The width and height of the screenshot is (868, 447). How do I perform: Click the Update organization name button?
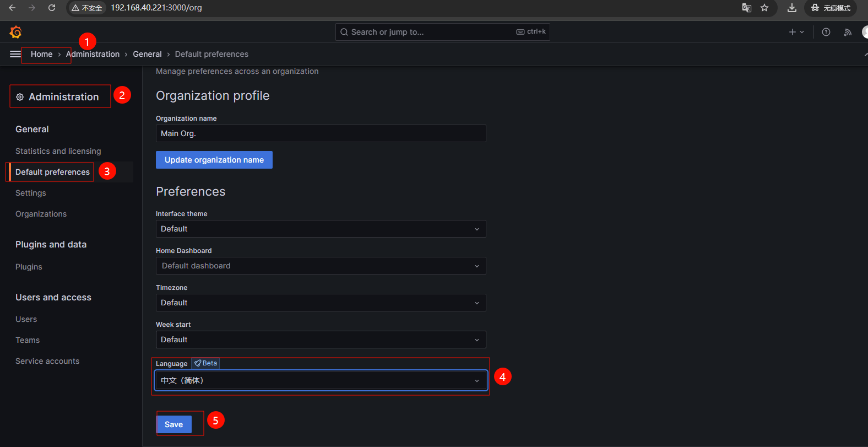(214, 160)
